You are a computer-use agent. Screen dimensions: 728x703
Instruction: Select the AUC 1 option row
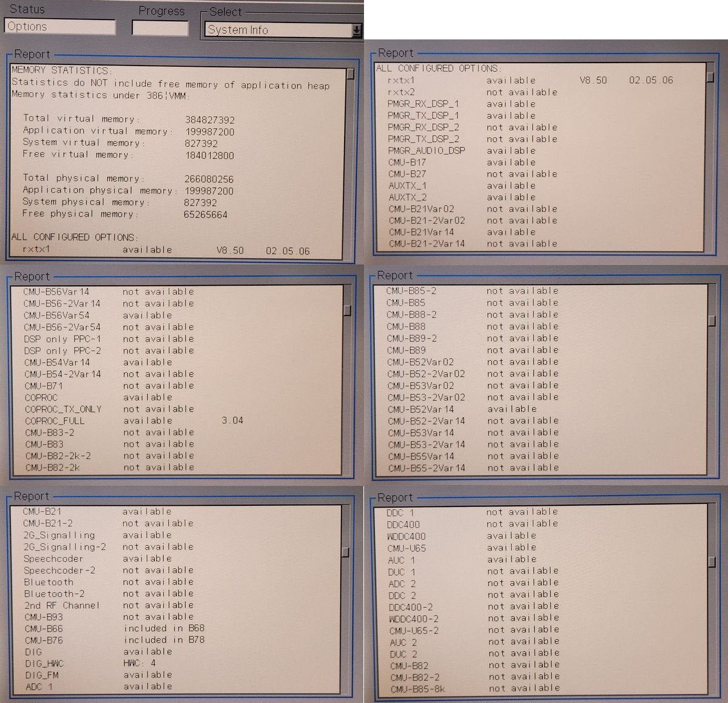coord(461,559)
